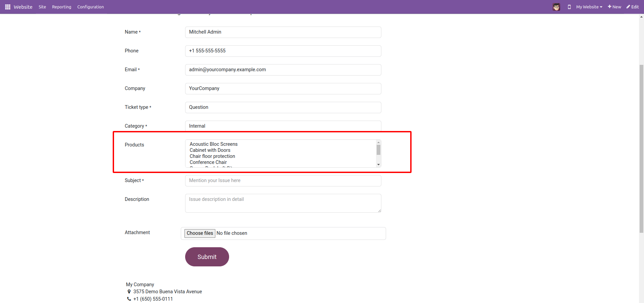This screenshot has width=644, height=303.
Task: Open the Reporting menu
Action: pos(61,7)
